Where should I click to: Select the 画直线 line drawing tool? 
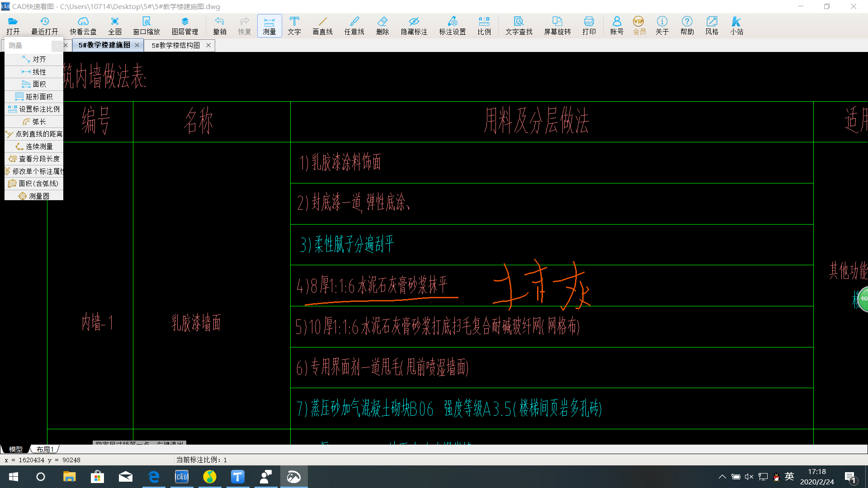click(x=323, y=26)
